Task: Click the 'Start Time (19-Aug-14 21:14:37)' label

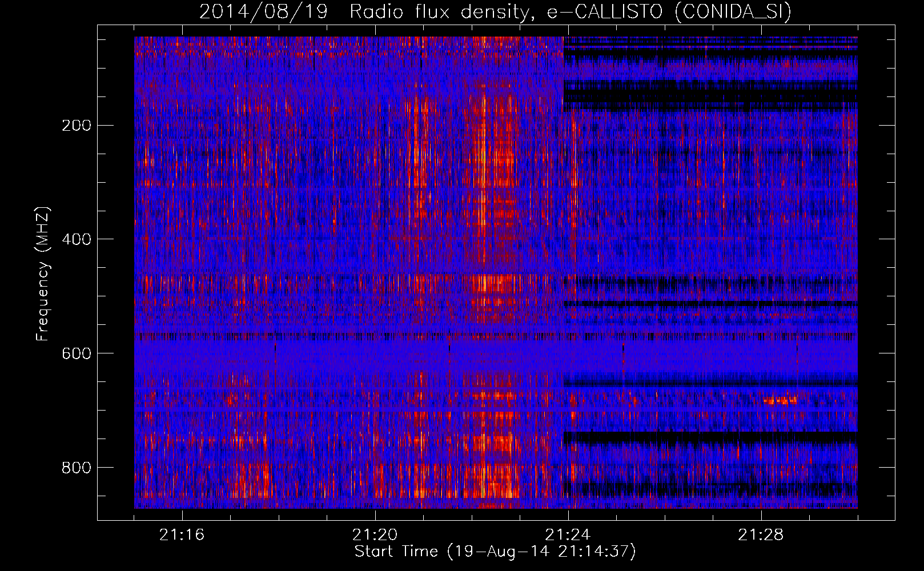Action: click(x=495, y=552)
